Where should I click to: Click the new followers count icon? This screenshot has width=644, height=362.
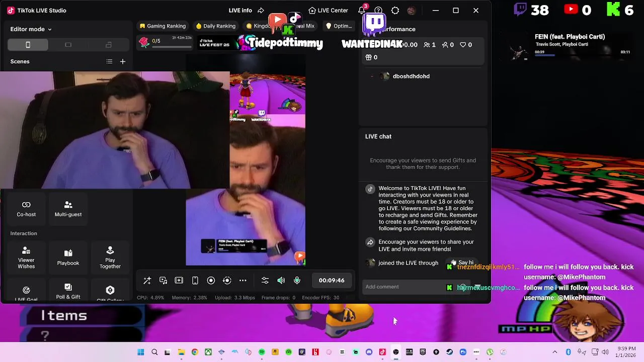click(448, 45)
